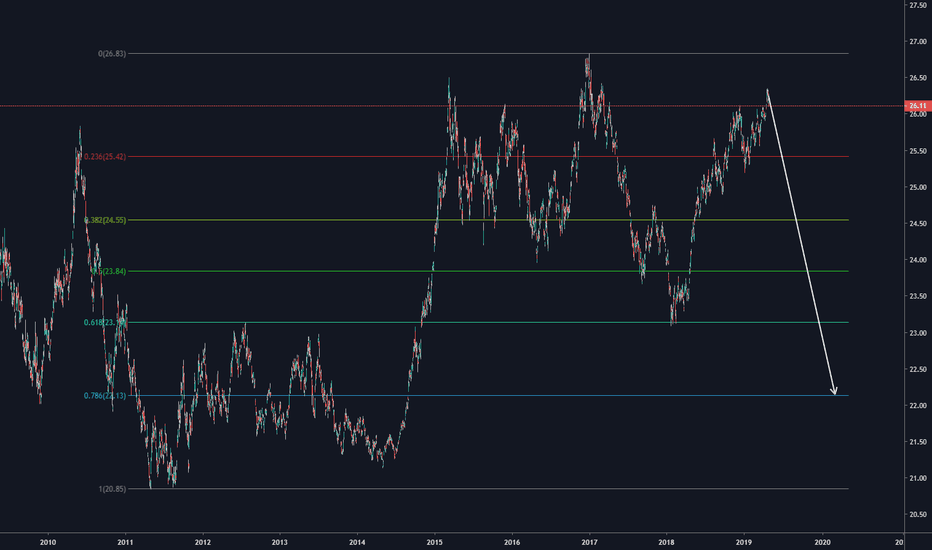This screenshot has width=932, height=550.
Task: Select the 0.236(25.42) Fibonacci label
Action: click(105, 157)
